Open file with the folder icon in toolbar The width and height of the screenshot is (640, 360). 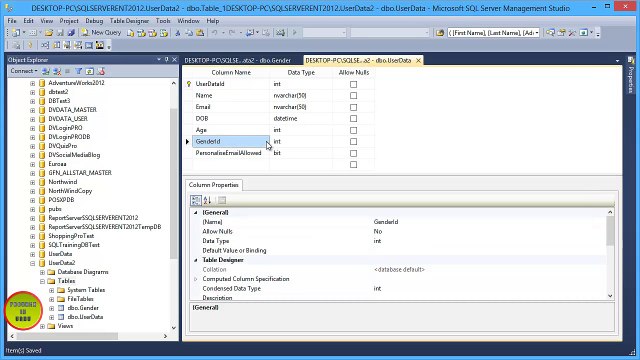[49, 33]
